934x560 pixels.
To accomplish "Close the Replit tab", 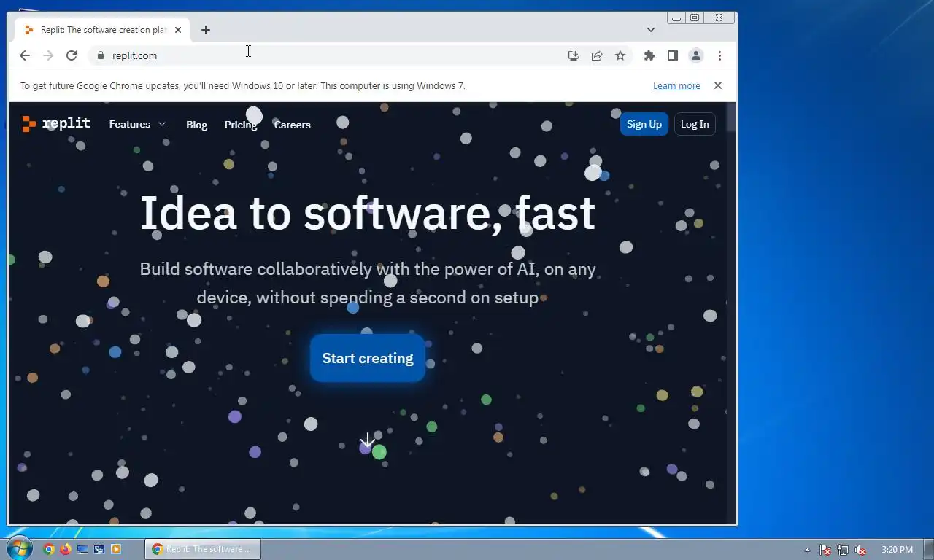I will coord(178,30).
